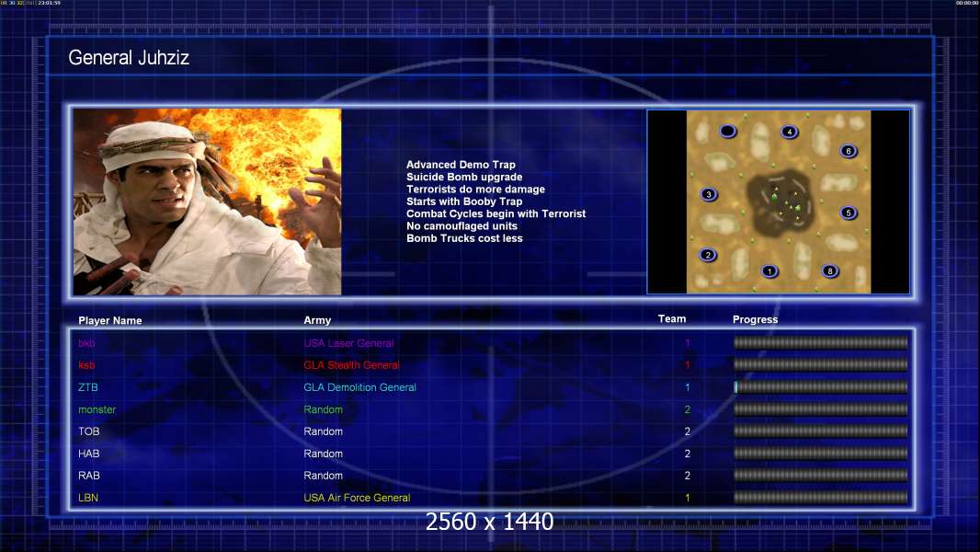
Task: Click General Juhziz portrait image
Action: click(x=208, y=201)
